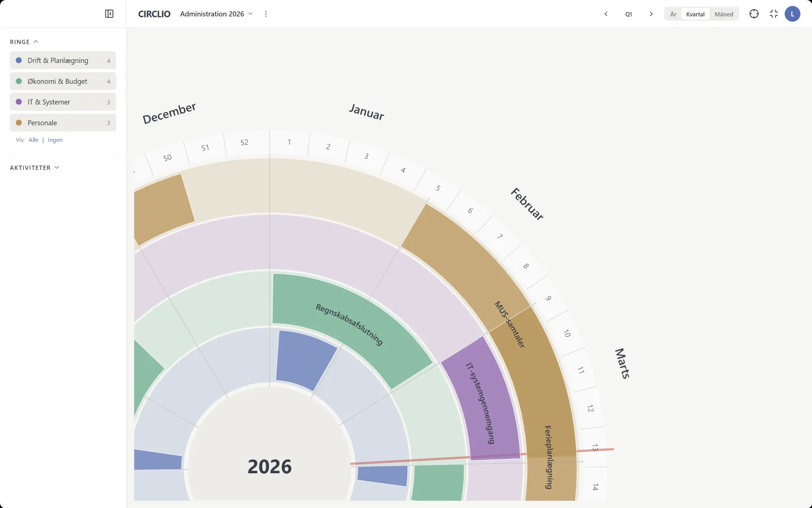
Task: Click the blue Drift & Planlægning color dot
Action: click(19, 61)
